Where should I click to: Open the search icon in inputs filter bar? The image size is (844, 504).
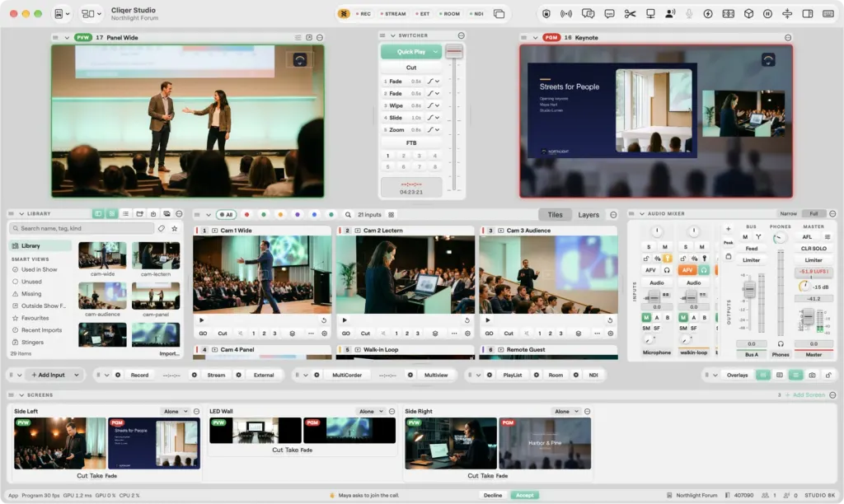pyautogui.click(x=349, y=215)
